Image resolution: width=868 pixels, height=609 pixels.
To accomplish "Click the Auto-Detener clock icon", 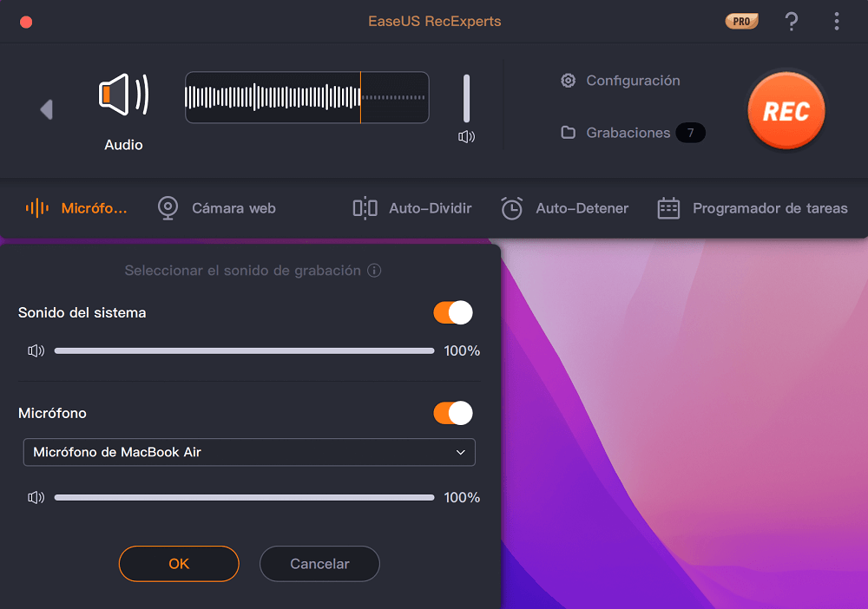I will pyautogui.click(x=511, y=208).
